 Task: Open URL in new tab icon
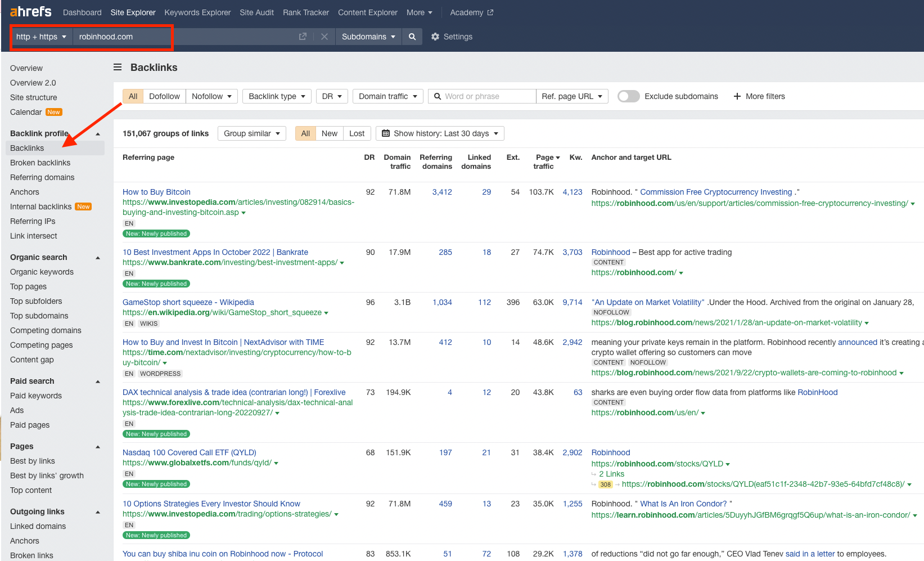pos(303,37)
